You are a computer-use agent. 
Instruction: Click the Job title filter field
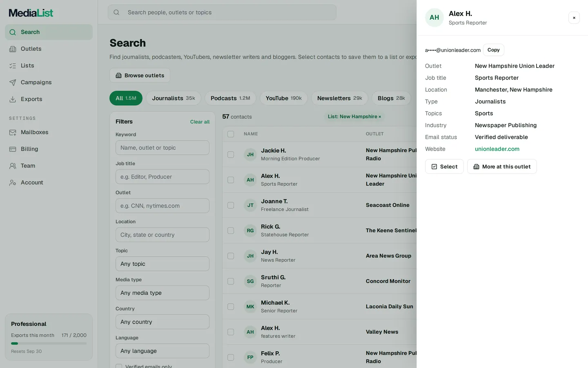click(163, 177)
